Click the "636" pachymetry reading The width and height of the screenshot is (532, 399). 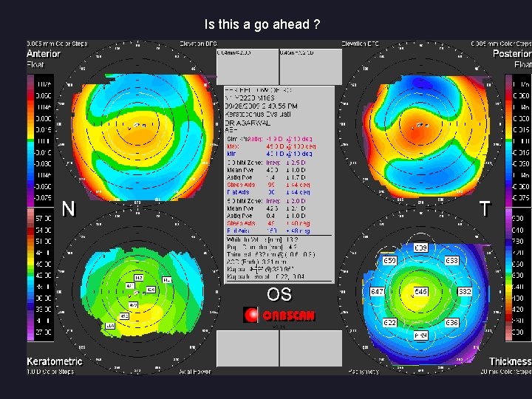[x=451, y=322]
